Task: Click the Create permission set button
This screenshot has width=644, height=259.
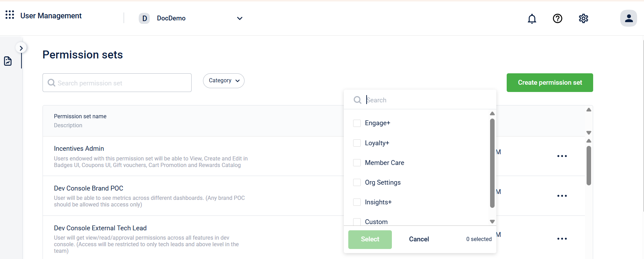Action: point(550,83)
